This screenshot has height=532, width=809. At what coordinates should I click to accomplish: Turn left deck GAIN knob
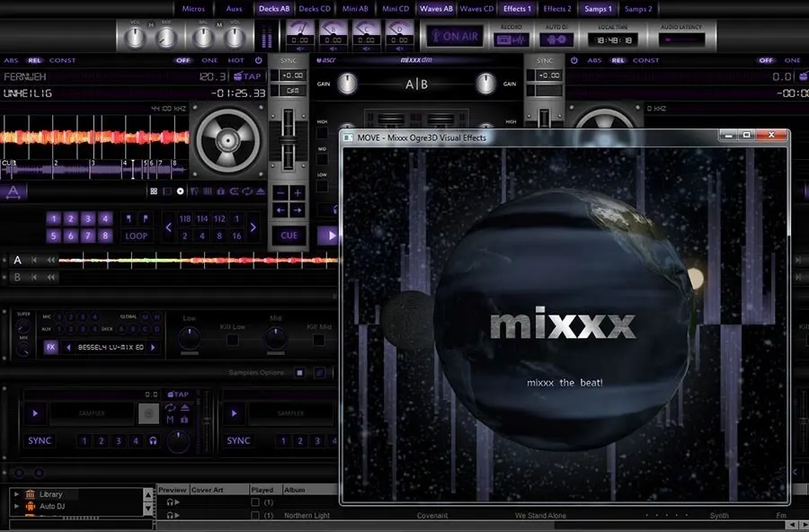click(347, 84)
